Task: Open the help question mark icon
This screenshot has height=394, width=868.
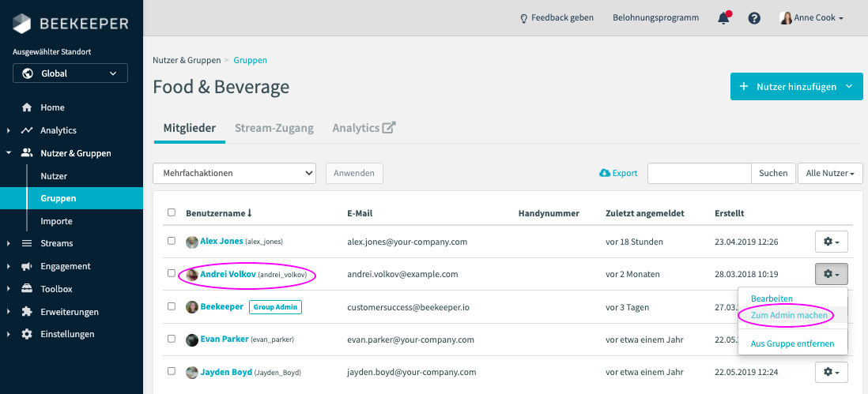Action: tap(754, 18)
